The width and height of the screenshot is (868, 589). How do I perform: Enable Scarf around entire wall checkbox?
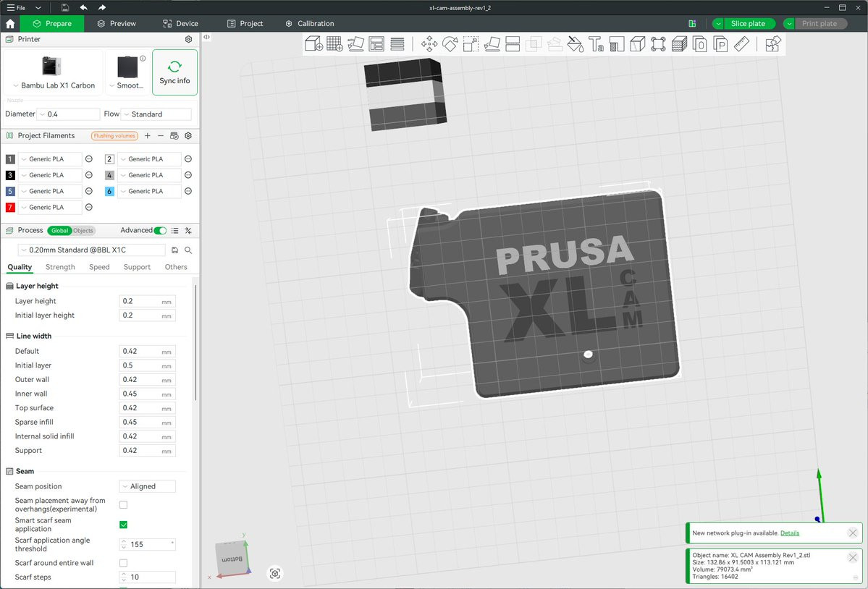[123, 563]
